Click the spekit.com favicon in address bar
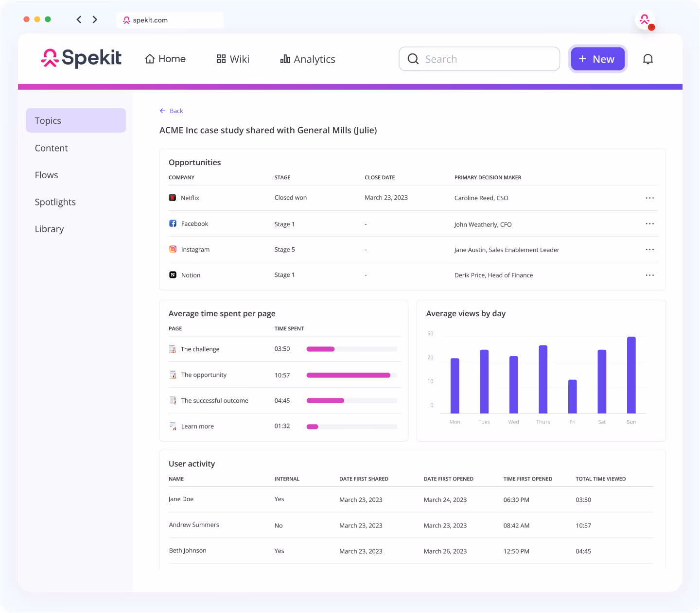The image size is (700, 613). 126,20
